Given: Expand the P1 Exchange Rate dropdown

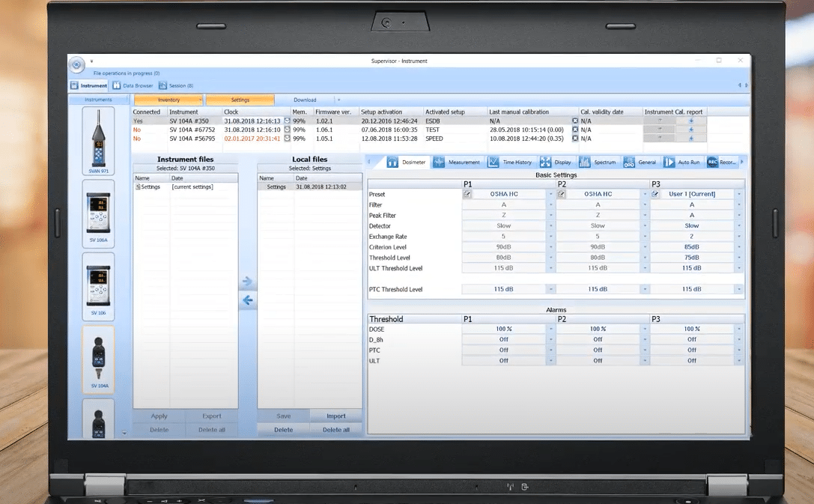Looking at the screenshot, I should tap(550, 237).
